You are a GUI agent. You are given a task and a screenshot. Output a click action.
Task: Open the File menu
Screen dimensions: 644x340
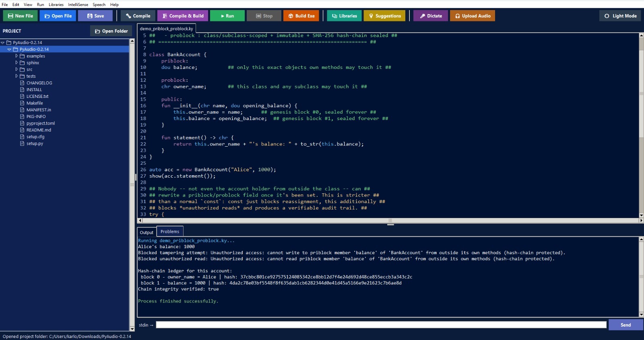[x=5, y=4]
